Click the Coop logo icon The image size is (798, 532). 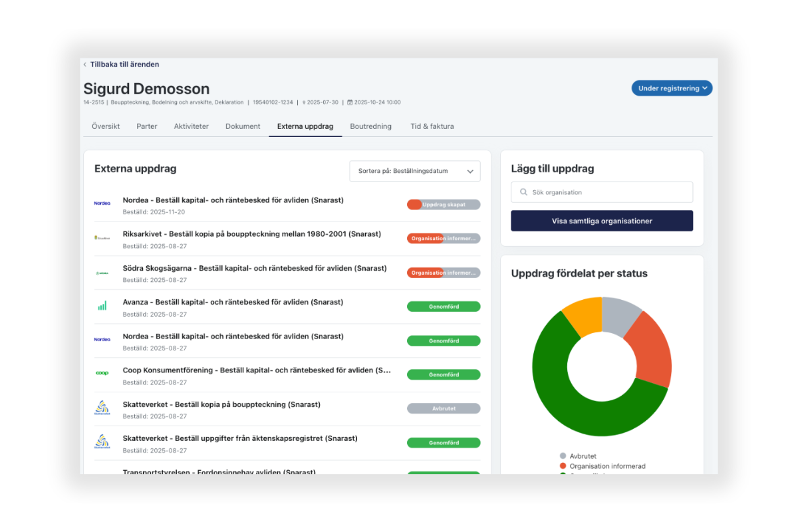pos(102,374)
